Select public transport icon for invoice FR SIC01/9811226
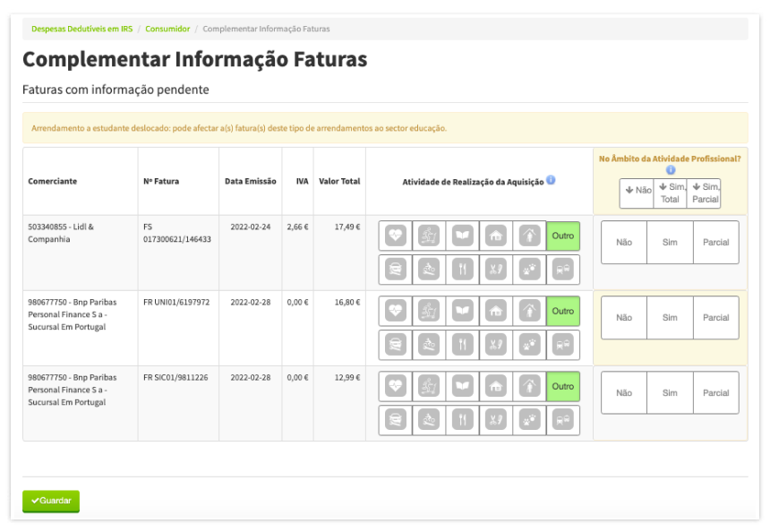Viewport: 770px width, 532px height. tap(562, 419)
